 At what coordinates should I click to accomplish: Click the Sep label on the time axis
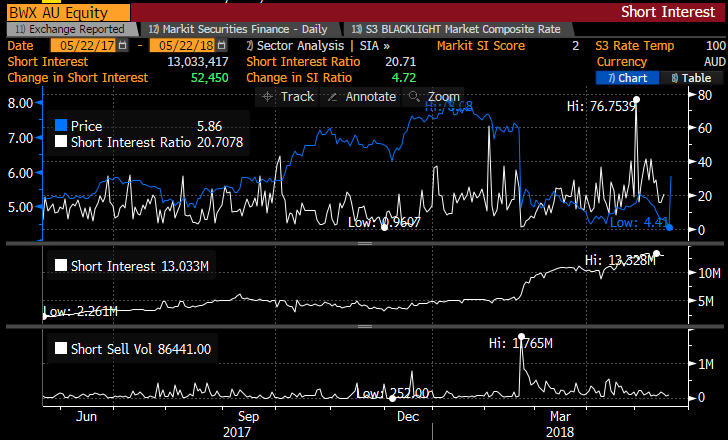[x=248, y=416]
